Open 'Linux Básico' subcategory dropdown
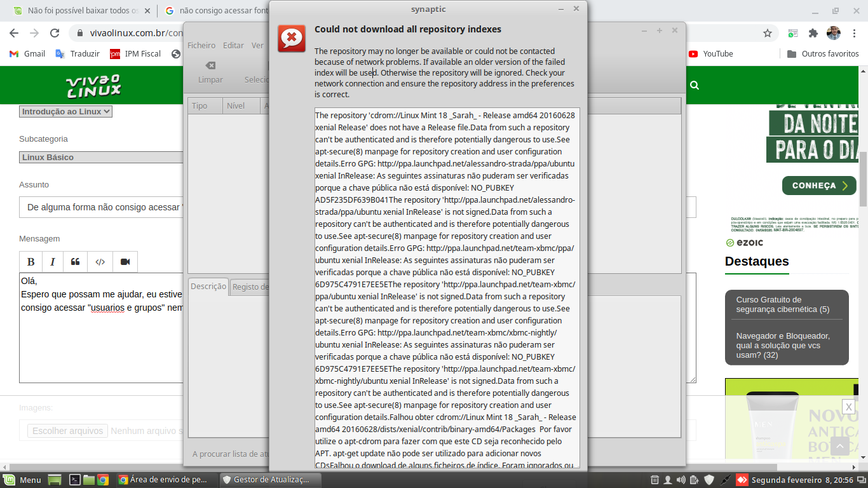The width and height of the screenshot is (868, 488). 102,157
